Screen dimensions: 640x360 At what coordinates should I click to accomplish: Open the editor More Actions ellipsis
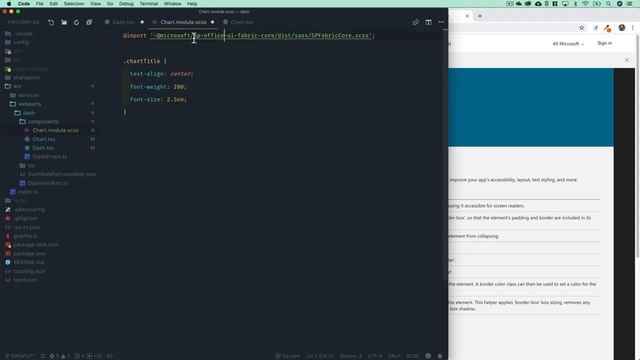(x=441, y=22)
